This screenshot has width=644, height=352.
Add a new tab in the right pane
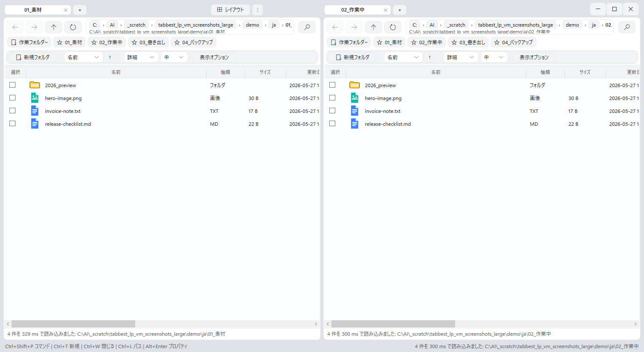(400, 10)
